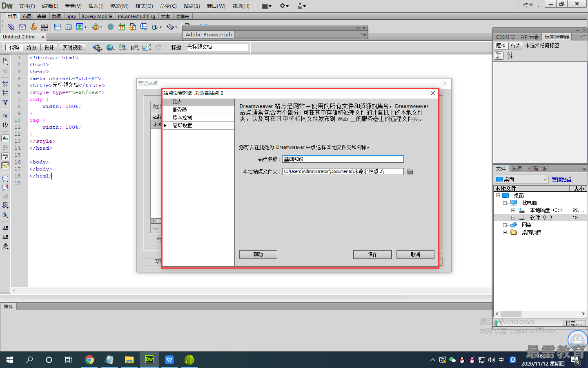This screenshot has width=588, height=368.
Task: Click the Indent Code icon
Action: (x=5, y=228)
